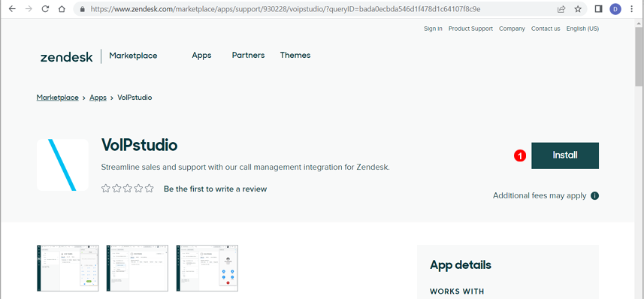Click the App details heading
The height and width of the screenshot is (299, 644).
461,265
